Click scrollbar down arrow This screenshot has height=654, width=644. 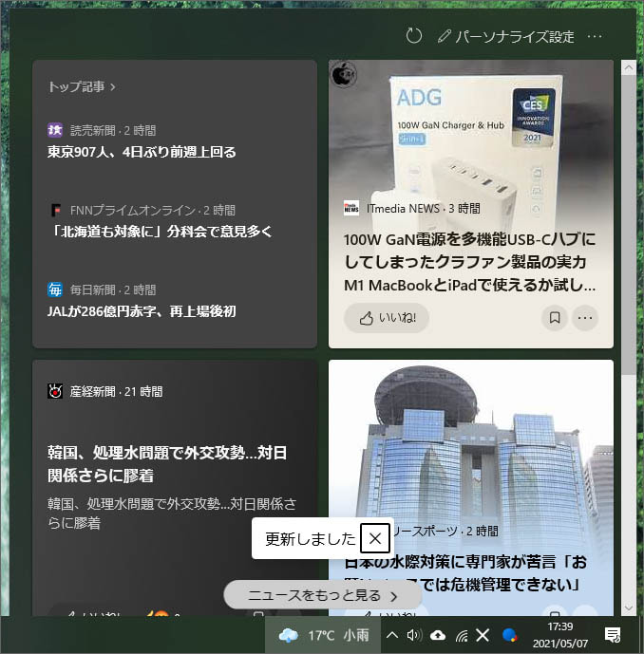tap(629, 608)
